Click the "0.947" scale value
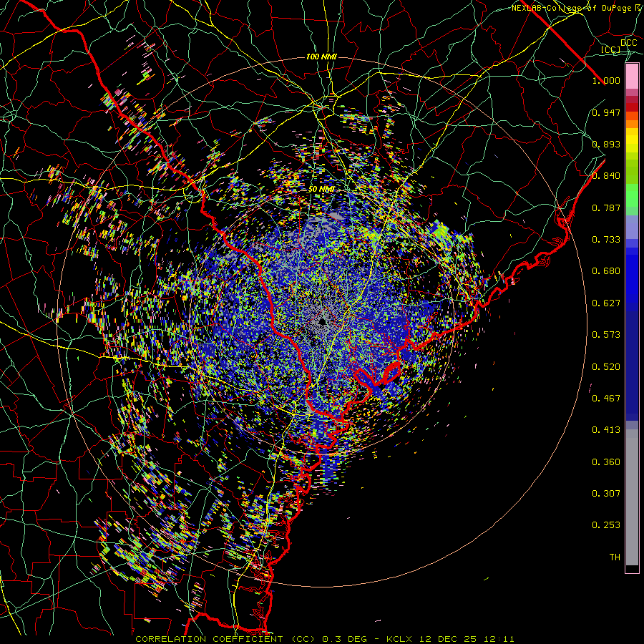This screenshot has height=644, width=644. 606,112
